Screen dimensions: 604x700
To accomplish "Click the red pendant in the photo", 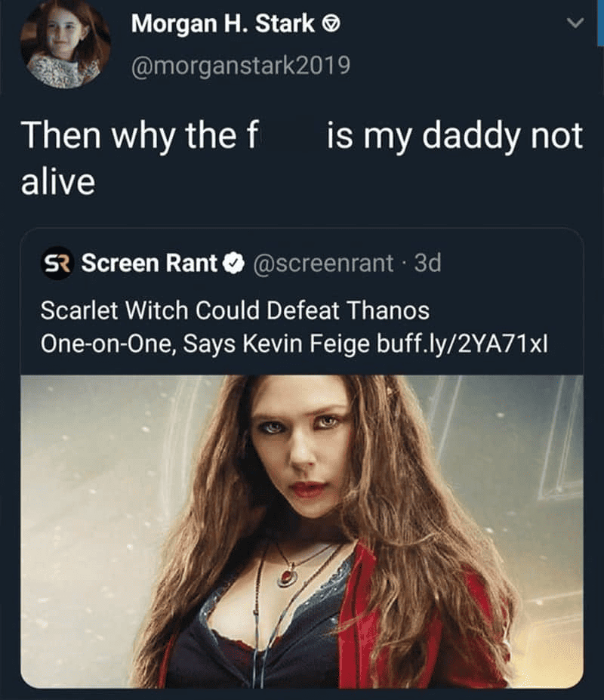I will coord(288,578).
